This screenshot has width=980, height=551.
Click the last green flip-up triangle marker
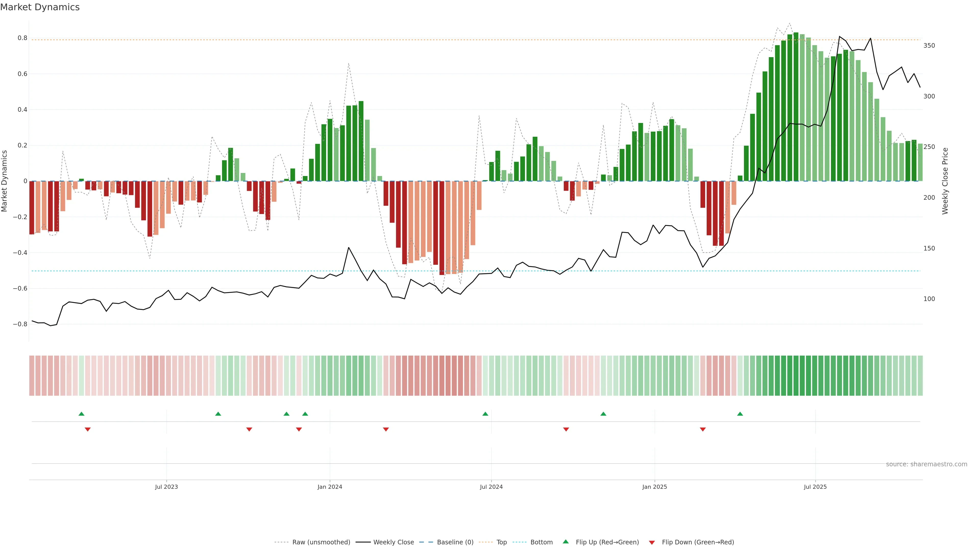pyautogui.click(x=740, y=414)
